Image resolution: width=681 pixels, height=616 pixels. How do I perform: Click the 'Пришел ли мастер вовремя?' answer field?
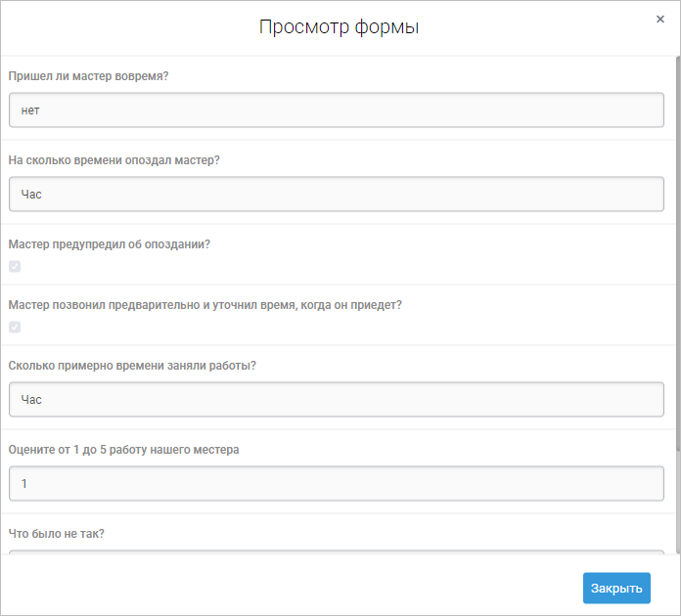pos(336,110)
